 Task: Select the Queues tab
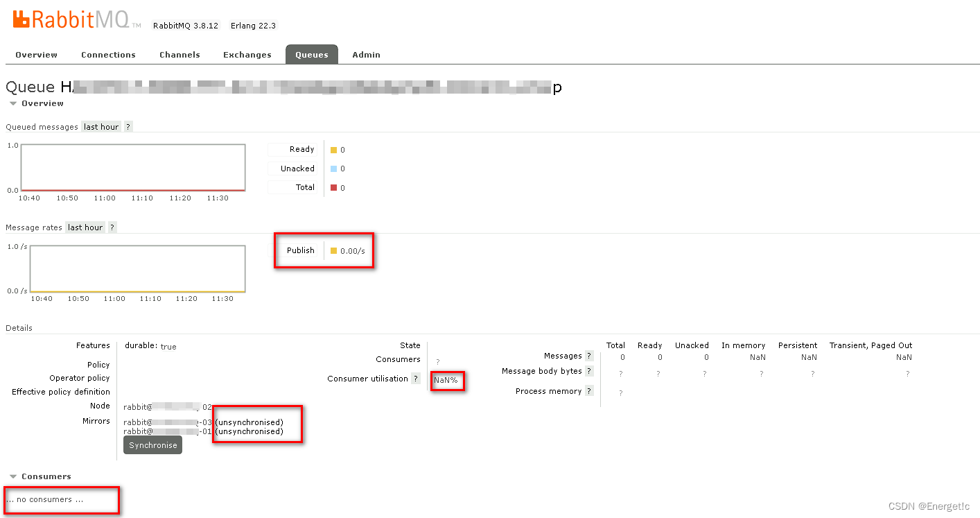click(x=312, y=55)
